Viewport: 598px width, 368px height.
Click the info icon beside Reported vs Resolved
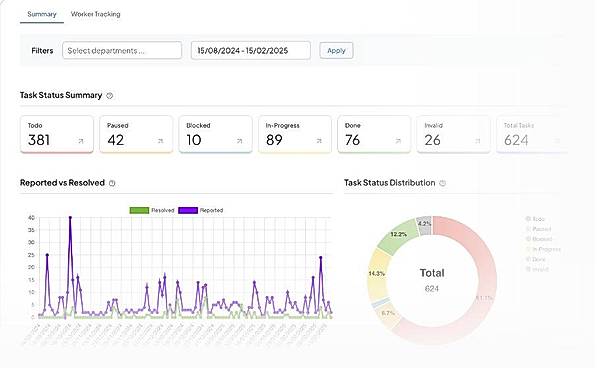click(112, 183)
